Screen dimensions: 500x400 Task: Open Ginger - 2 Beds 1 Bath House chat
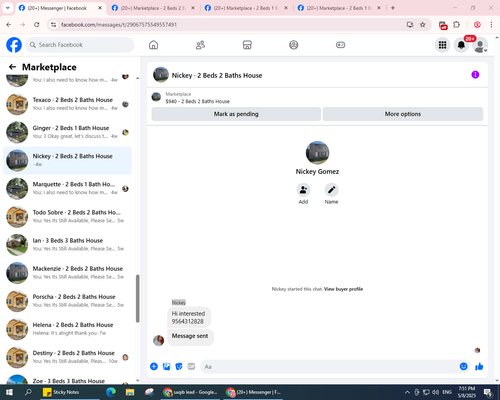click(x=67, y=132)
